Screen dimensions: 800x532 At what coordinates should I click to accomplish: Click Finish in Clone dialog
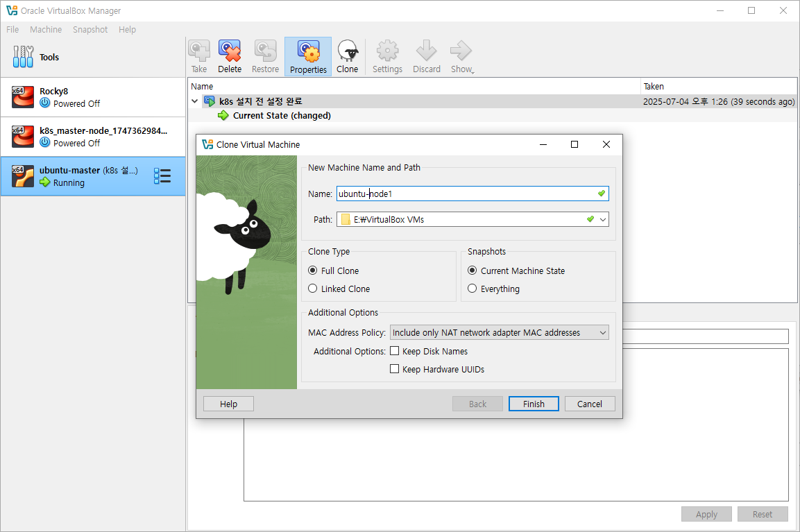coord(534,404)
